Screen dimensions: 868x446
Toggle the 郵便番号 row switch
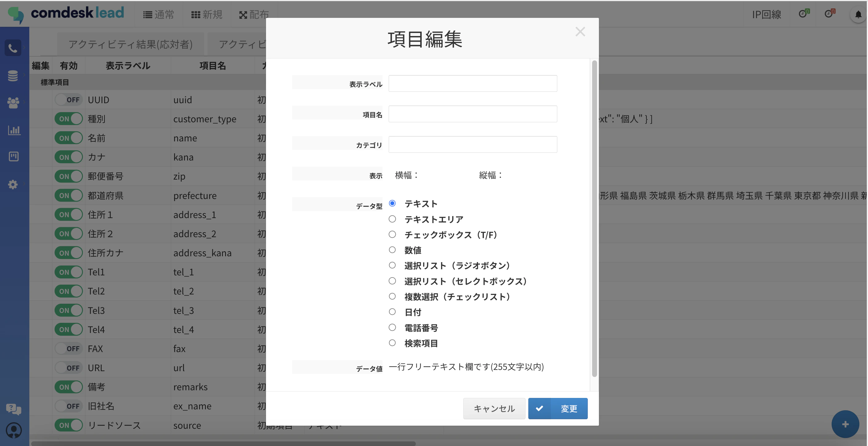[x=69, y=176]
